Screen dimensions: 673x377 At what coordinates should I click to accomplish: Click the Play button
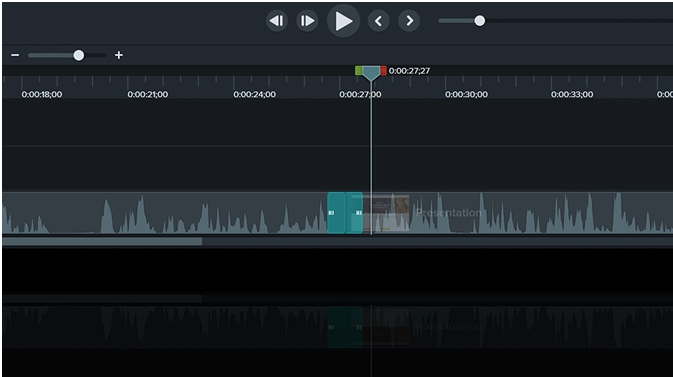coord(343,21)
